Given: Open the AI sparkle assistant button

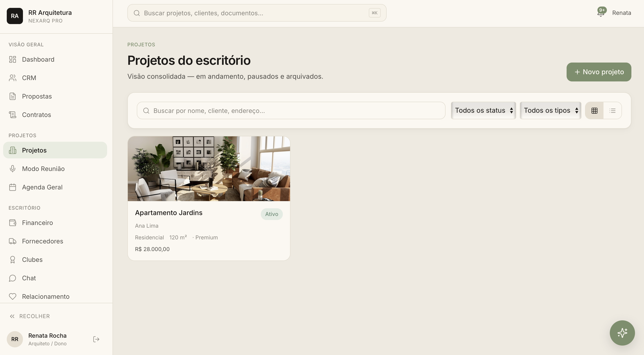Looking at the screenshot, I should click(x=622, y=333).
